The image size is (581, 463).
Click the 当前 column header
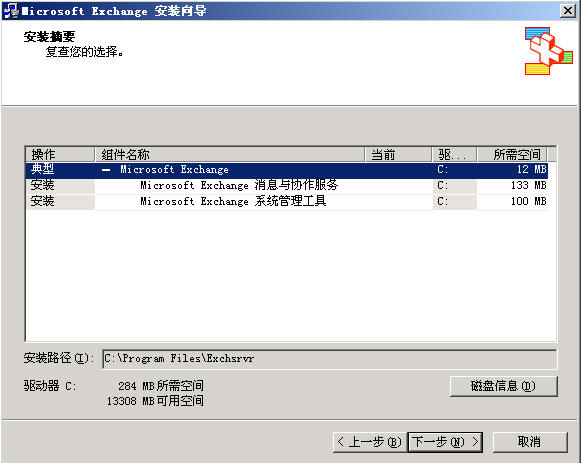tap(398, 154)
